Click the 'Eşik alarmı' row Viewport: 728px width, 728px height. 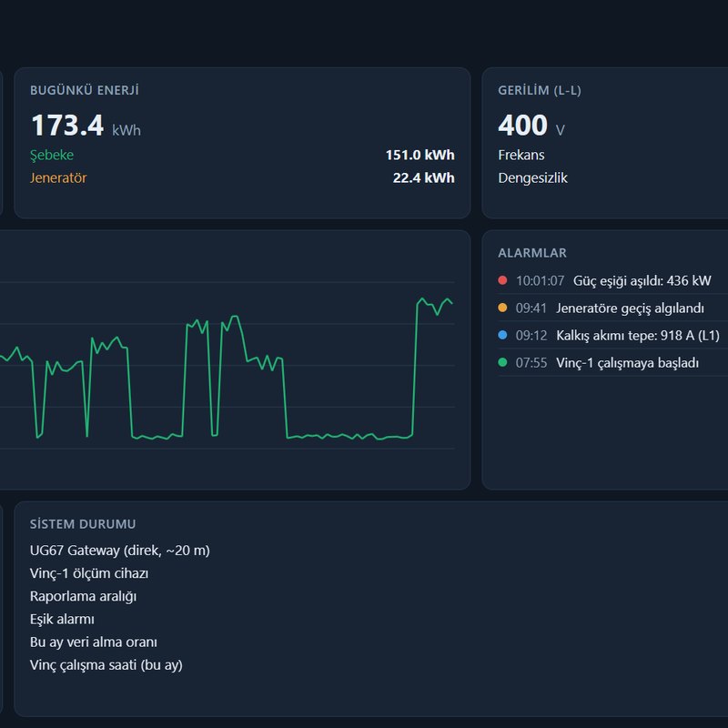pos(62,619)
